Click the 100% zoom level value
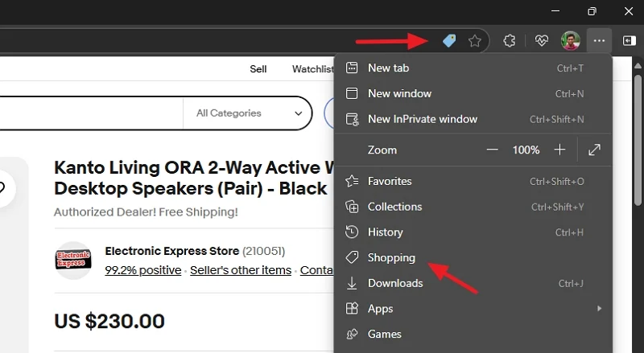Viewport: 644px width, 353px height. point(526,150)
